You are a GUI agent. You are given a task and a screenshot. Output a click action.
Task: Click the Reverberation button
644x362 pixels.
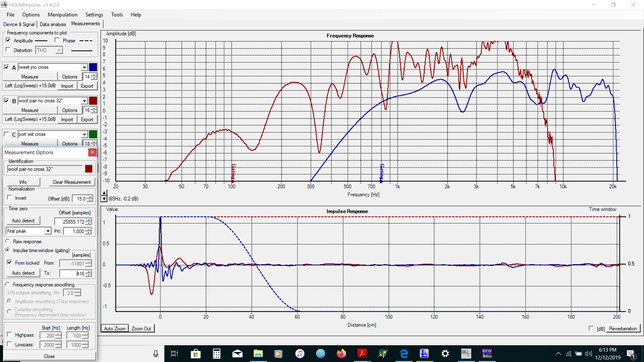623,328
